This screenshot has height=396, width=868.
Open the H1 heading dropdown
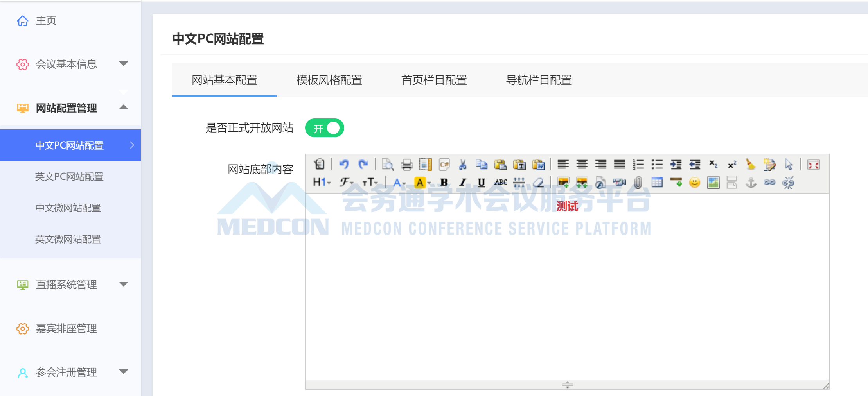322,183
